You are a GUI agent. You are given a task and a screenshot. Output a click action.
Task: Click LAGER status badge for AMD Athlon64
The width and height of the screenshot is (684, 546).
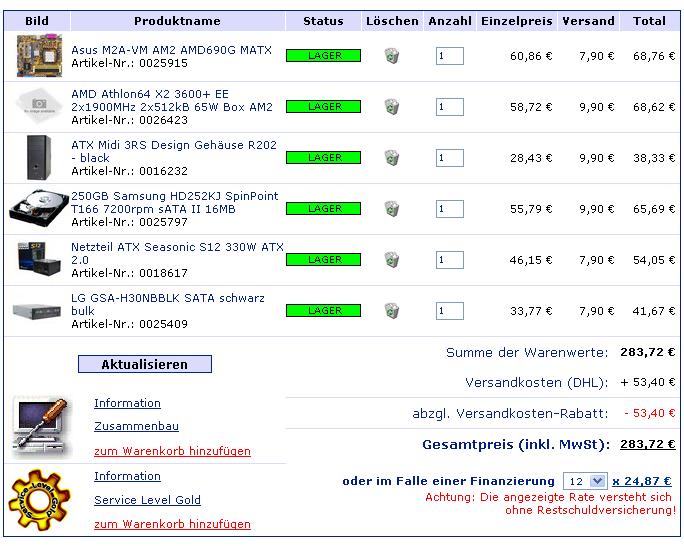[323, 107]
